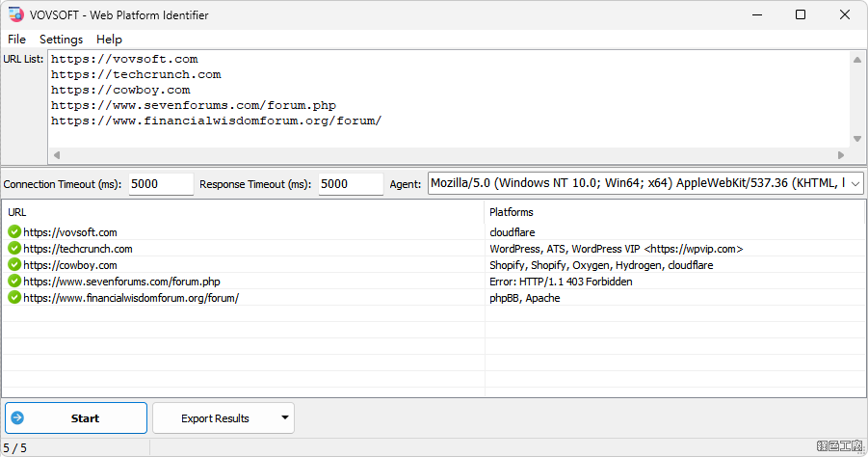Click the https://techcrunch.com line in URL List

[136, 74]
